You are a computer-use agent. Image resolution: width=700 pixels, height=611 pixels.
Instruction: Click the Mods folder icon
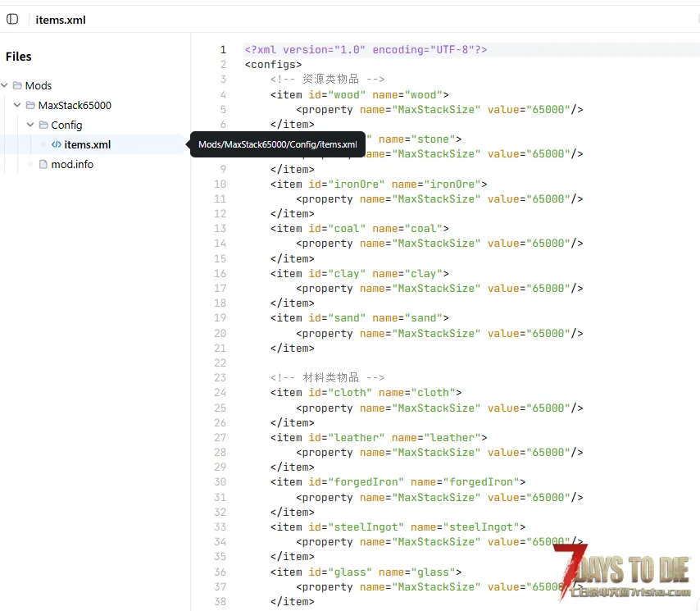17,85
